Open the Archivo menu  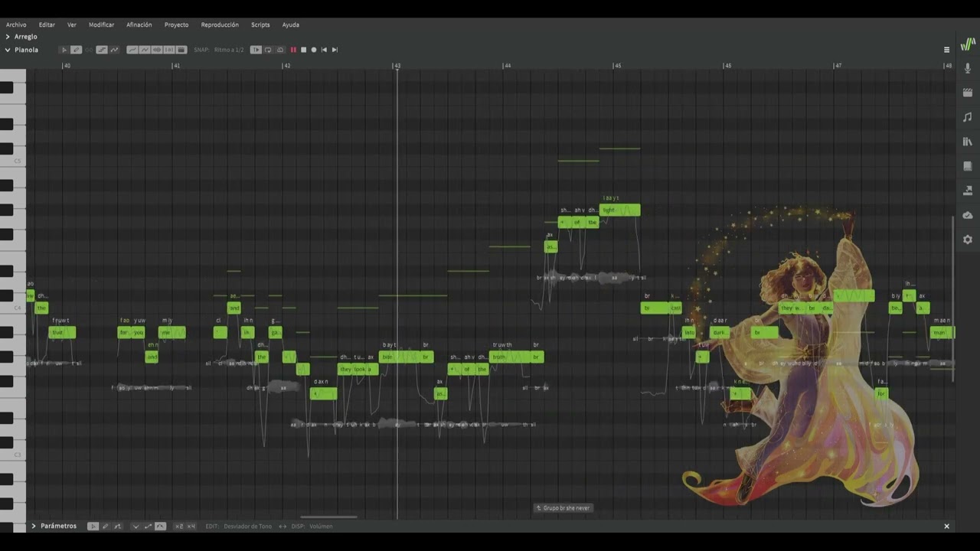click(16, 24)
